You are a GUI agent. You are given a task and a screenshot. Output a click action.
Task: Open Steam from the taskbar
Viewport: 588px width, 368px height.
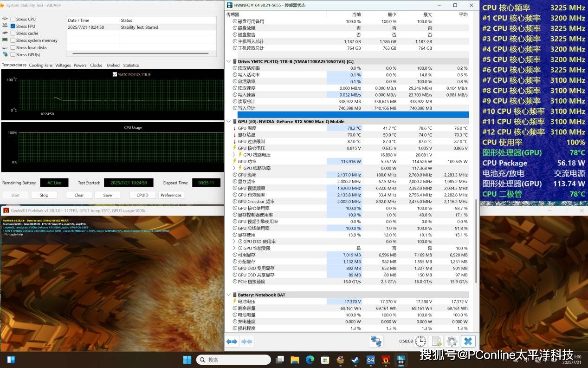355,360
